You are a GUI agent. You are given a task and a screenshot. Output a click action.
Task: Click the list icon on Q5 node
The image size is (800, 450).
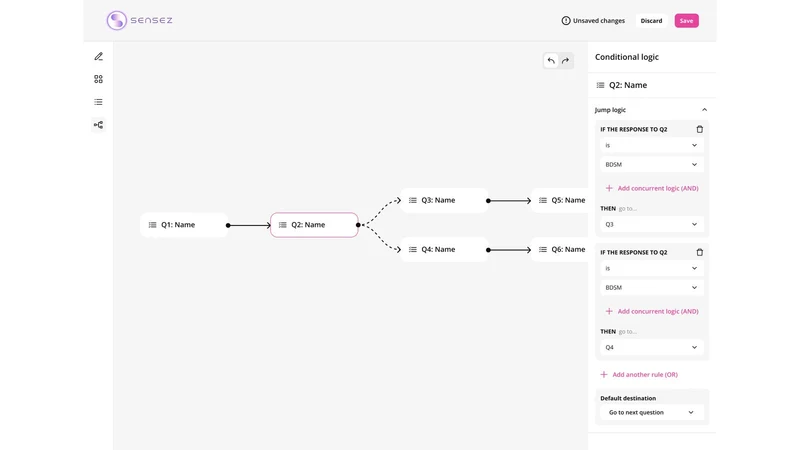[543, 200]
